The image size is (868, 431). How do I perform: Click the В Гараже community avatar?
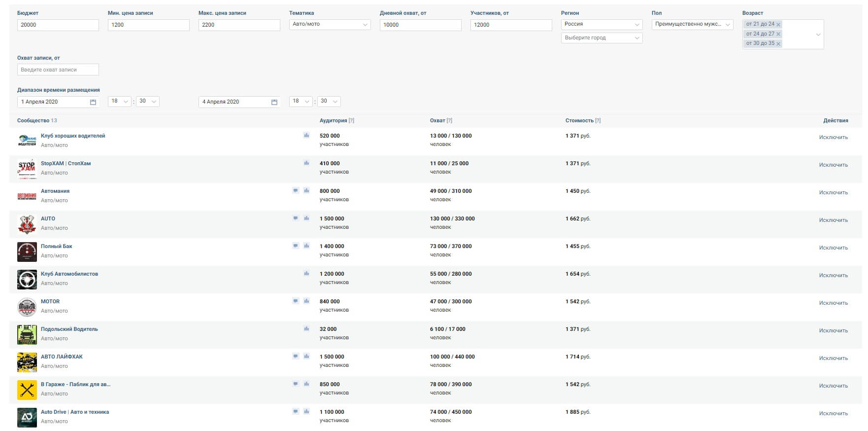click(x=27, y=390)
